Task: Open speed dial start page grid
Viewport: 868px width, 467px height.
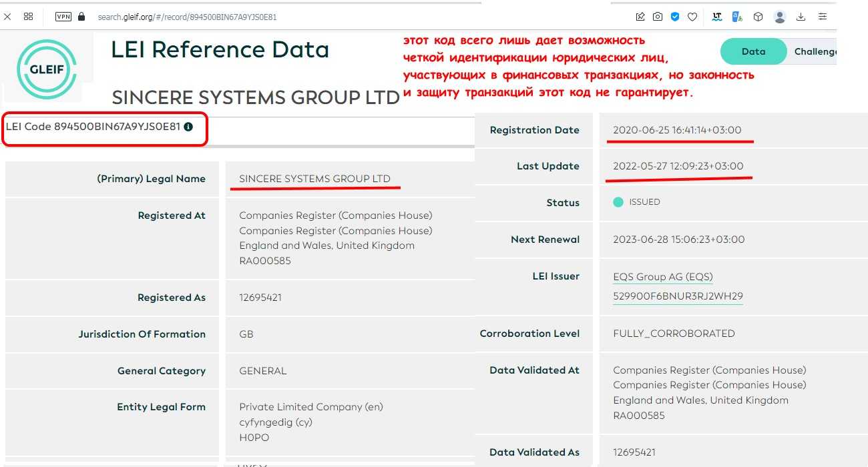Action: [28, 17]
